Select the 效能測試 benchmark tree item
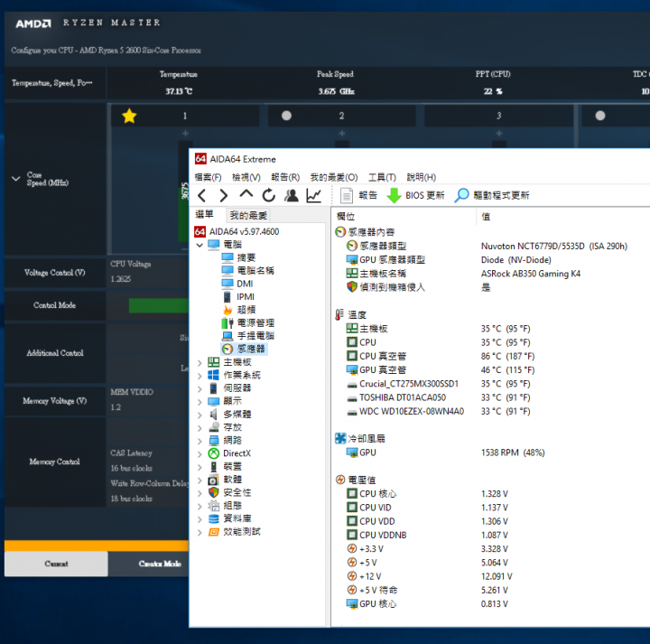 pos(234,532)
